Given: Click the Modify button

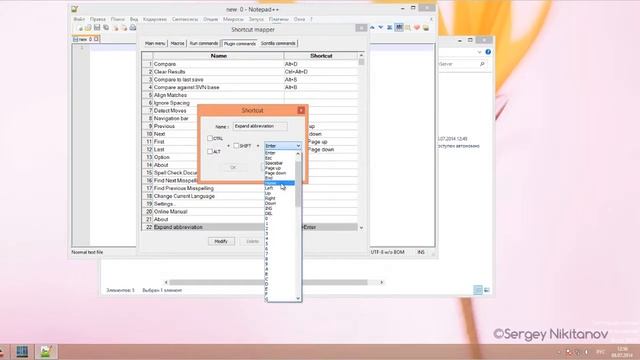Looking at the screenshot, I should [221, 241].
